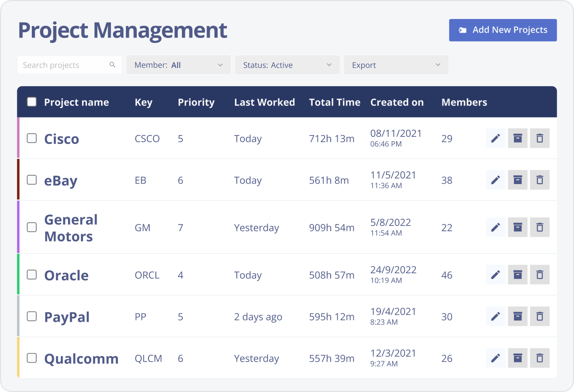Archive the Oracle project
The image size is (574, 392).
(517, 275)
